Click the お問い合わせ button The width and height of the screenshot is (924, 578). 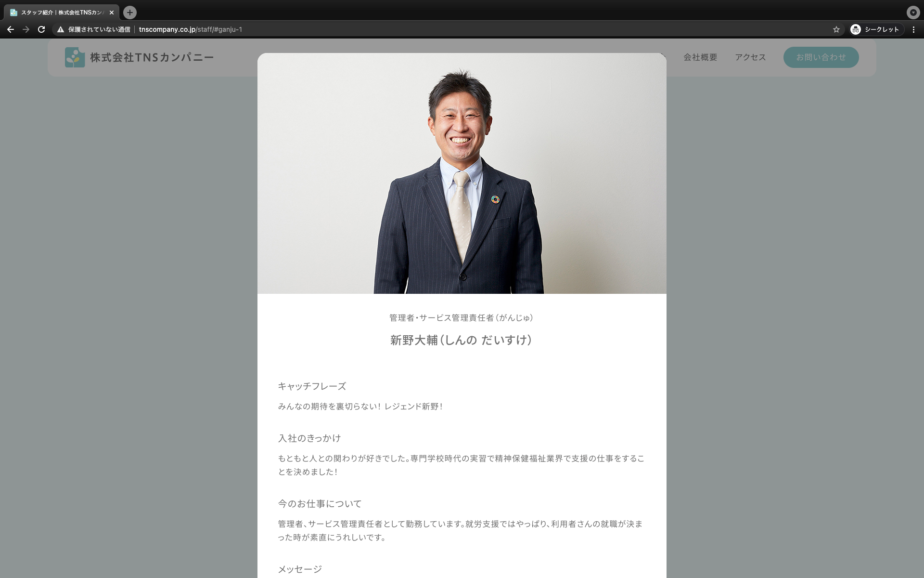pyautogui.click(x=821, y=57)
